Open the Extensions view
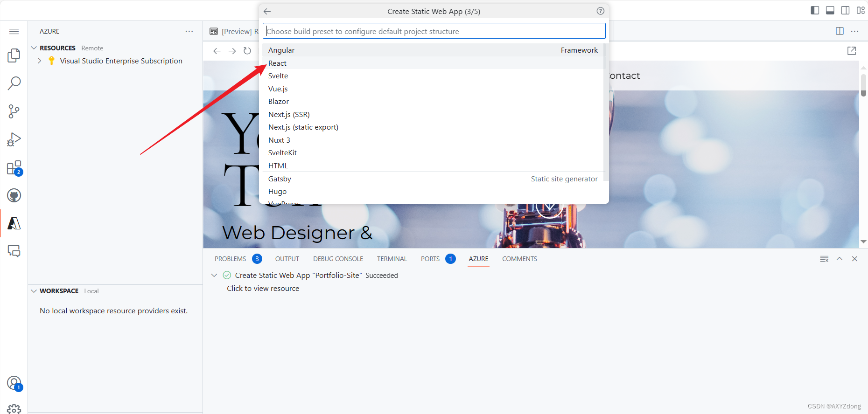Image resolution: width=868 pixels, height=414 pixels. coord(14,168)
